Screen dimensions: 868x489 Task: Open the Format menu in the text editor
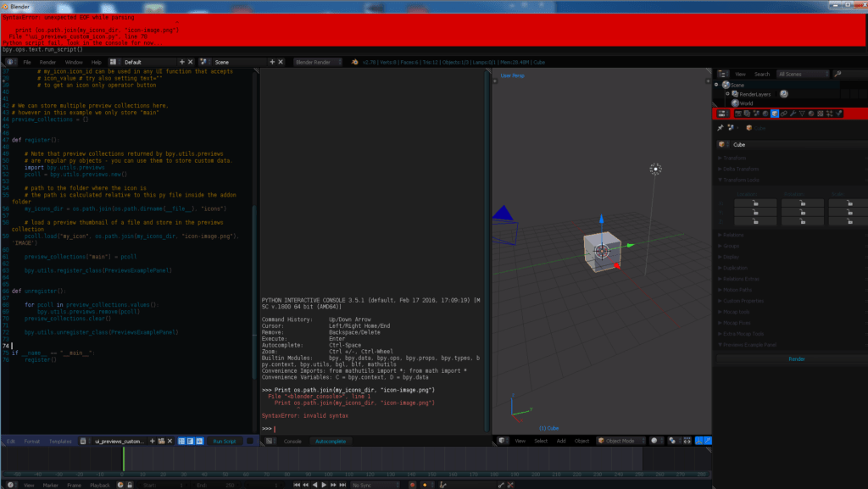point(32,441)
